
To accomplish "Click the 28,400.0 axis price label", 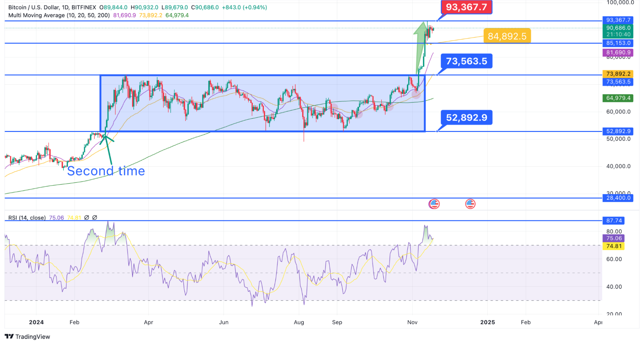I will click(x=618, y=198).
